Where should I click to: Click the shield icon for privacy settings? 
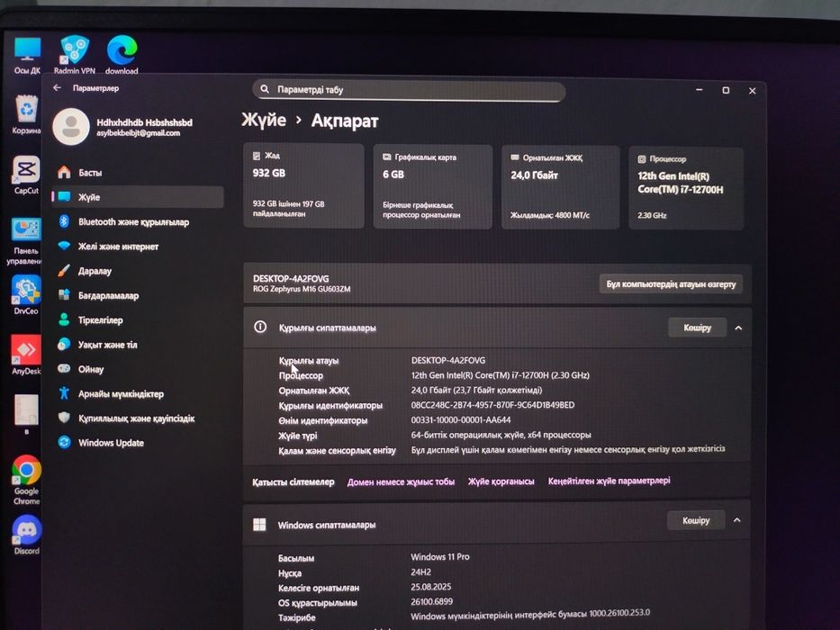pyautogui.click(x=64, y=418)
